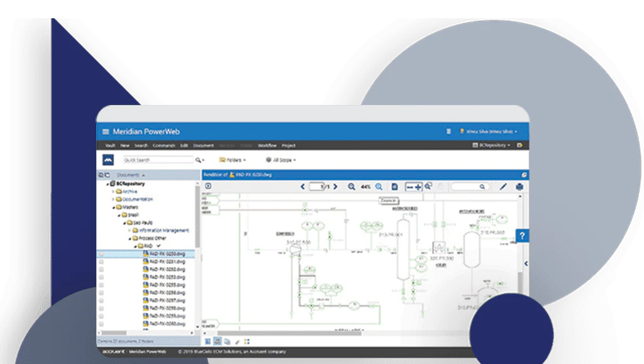Screen dimensions: 644x364
Task: Open the hamburger menu beside Meridian PowerWeb
Action: point(106,132)
